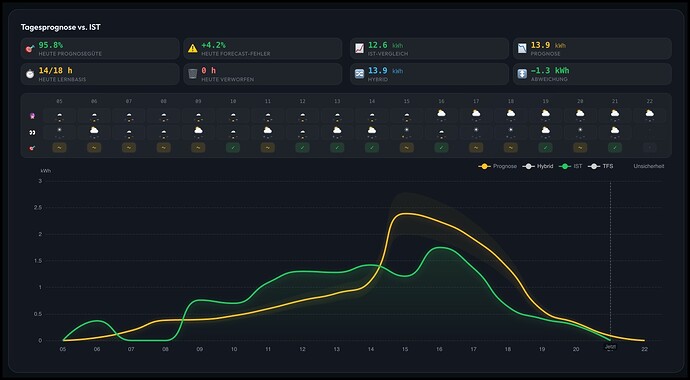This screenshot has width=690, height=380.
Task: Click the 0 h discarded value
Action: [209, 70]
